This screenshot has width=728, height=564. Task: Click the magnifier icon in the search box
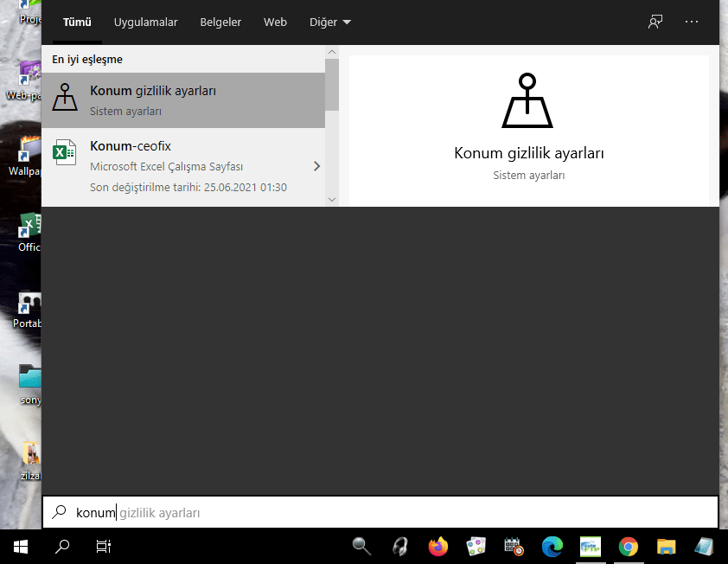coord(59,512)
